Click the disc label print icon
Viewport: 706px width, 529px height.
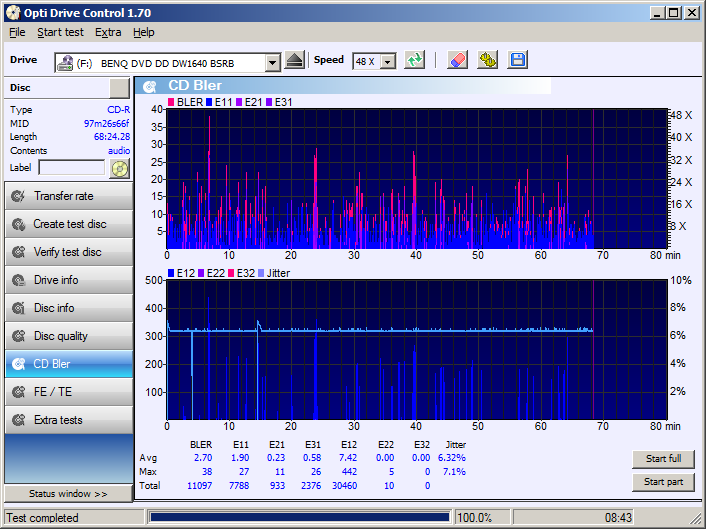119,169
